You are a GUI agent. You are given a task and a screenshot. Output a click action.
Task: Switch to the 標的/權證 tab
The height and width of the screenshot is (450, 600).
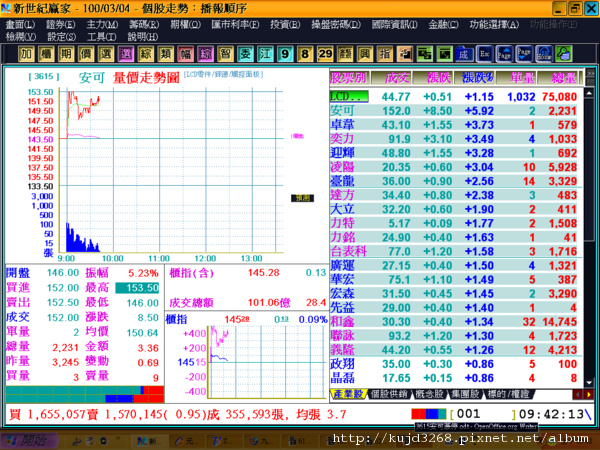[508, 394]
